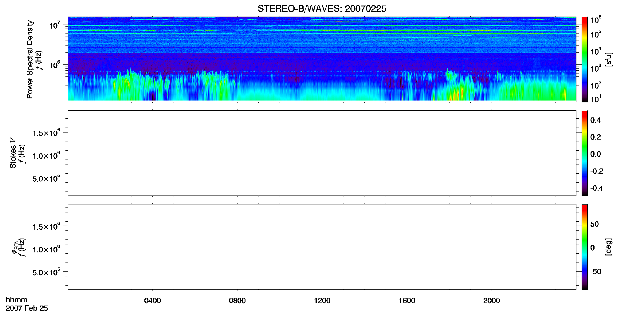Click the [deg] colorbar unit label

click(x=608, y=247)
